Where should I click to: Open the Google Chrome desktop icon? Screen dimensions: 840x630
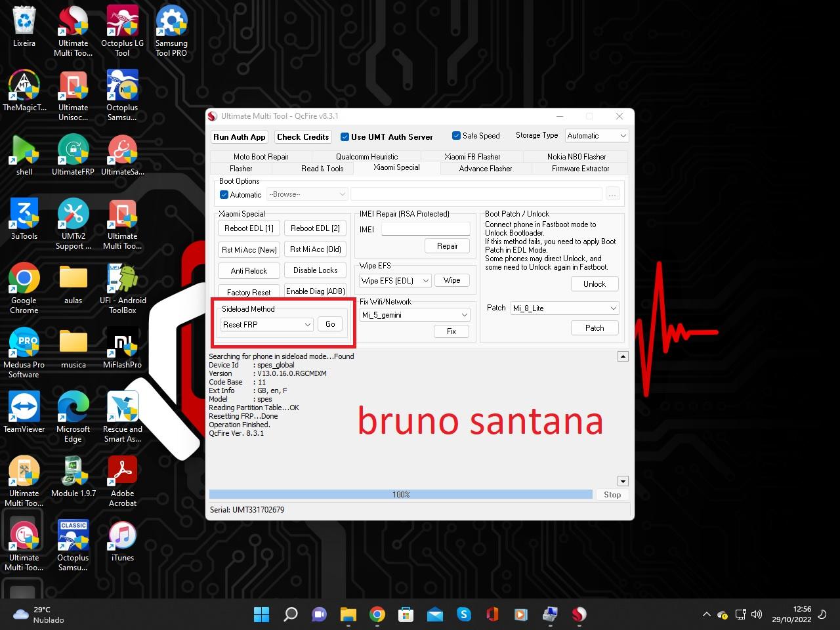(24, 288)
